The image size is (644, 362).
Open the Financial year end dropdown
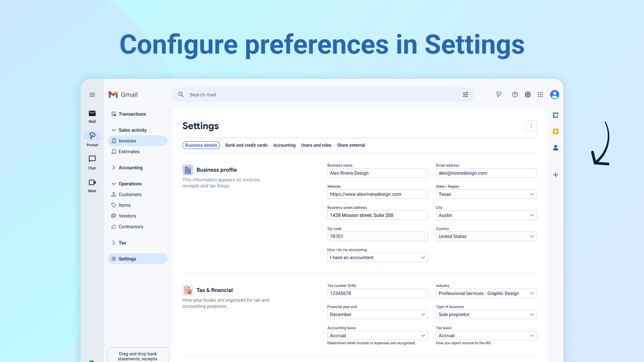[377, 314]
